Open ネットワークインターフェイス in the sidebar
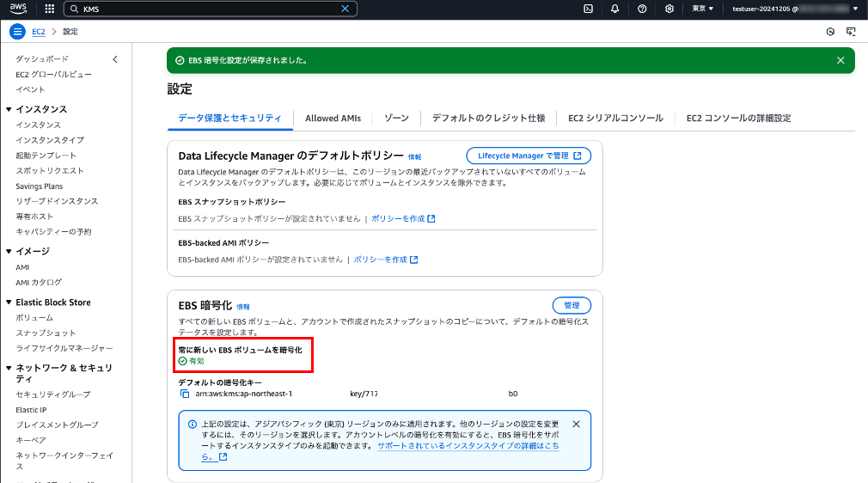 64,461
